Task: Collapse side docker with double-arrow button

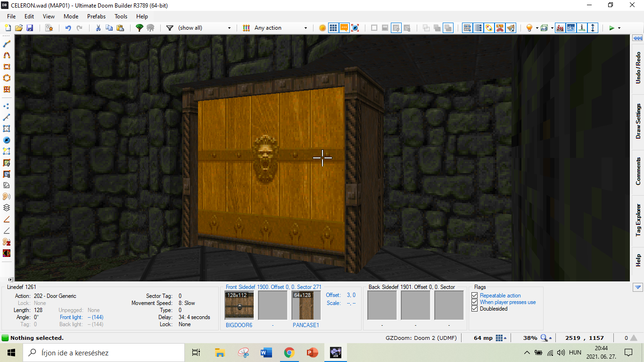Action: click(x=638, y=38)
